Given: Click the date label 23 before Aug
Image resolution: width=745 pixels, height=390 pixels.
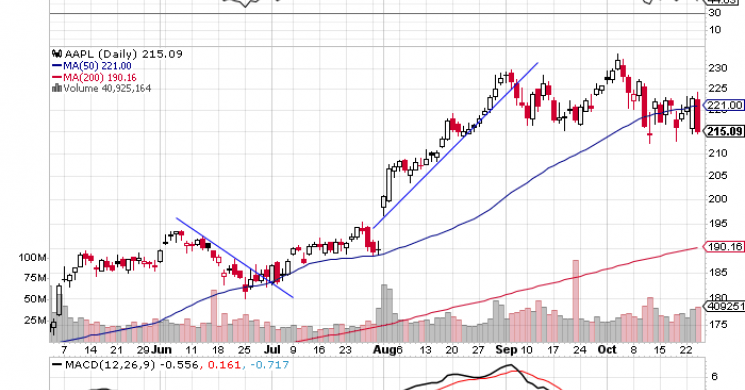Looking at the screenshot, I should (345, 350).
